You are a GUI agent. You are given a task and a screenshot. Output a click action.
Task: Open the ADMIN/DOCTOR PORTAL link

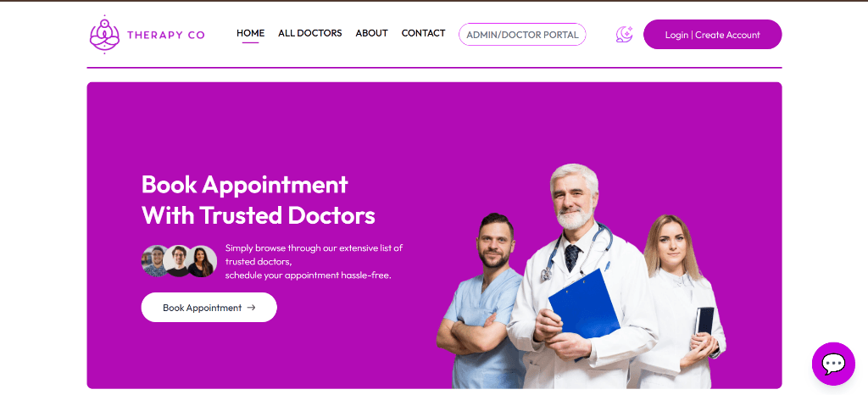coord(522,34)
